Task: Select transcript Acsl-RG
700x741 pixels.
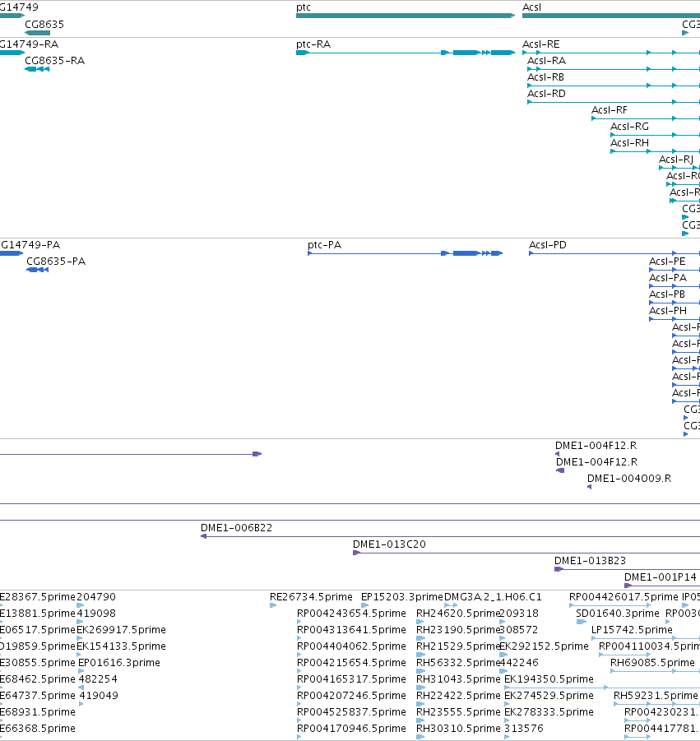Action: [629, 127]
